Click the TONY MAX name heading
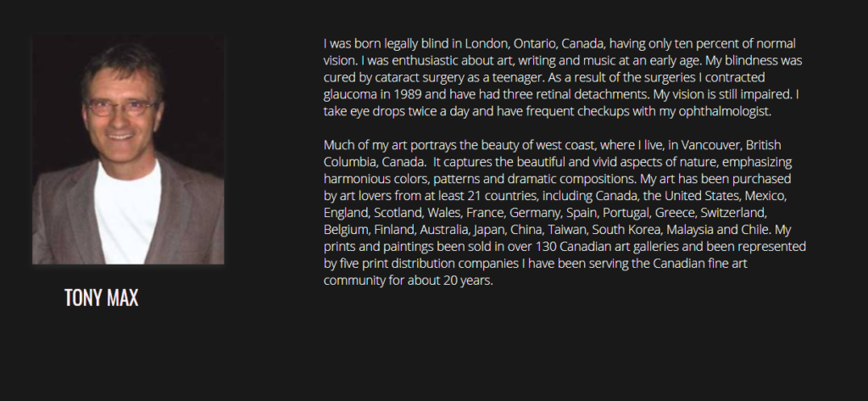Image resolution: width=868 pixels, height=401 pixels. tap(102, 298)
